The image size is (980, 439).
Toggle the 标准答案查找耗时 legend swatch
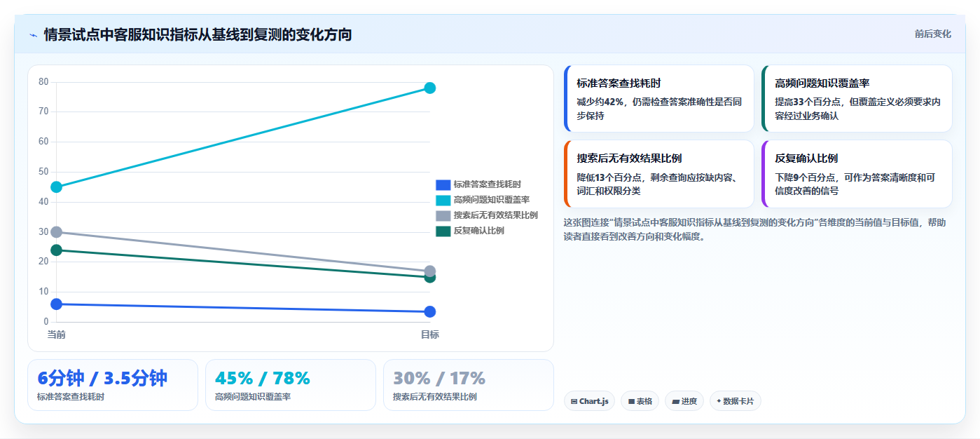[443, 184]
